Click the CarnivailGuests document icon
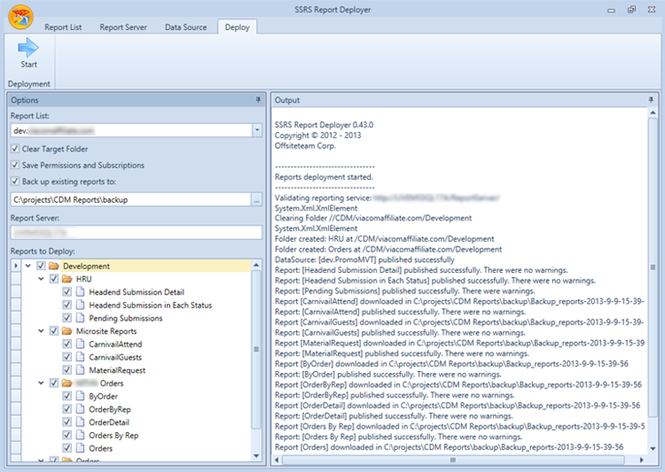665x472 pixels. coord(80,357)
